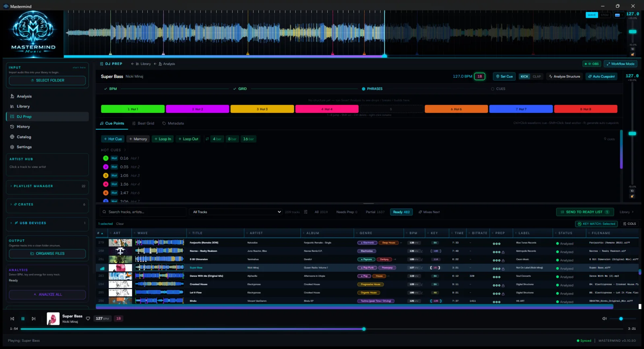
Task: Click Send to Ready List button
Action: click(584, 212)
